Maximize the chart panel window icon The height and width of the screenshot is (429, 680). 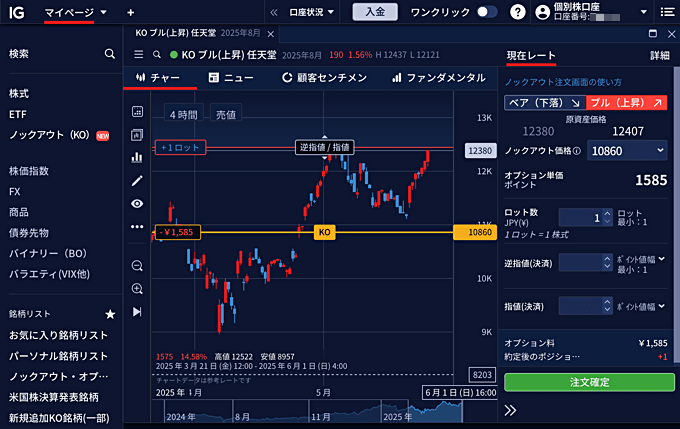pos(653,33)
